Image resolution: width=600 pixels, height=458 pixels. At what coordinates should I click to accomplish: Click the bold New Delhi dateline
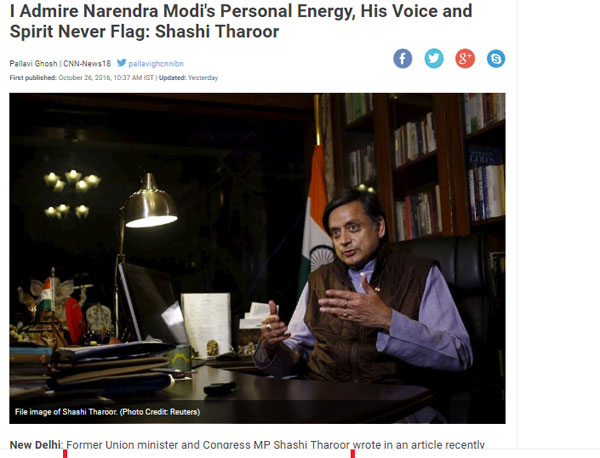(x=35, y=445)
